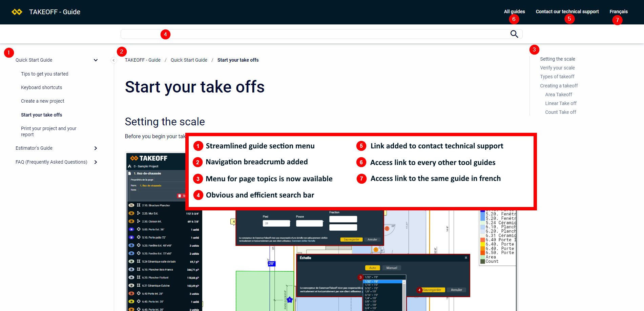Hide 6.20 Plancher Flottant with eye icon
644x311 pixels.
tap(131, 277)
